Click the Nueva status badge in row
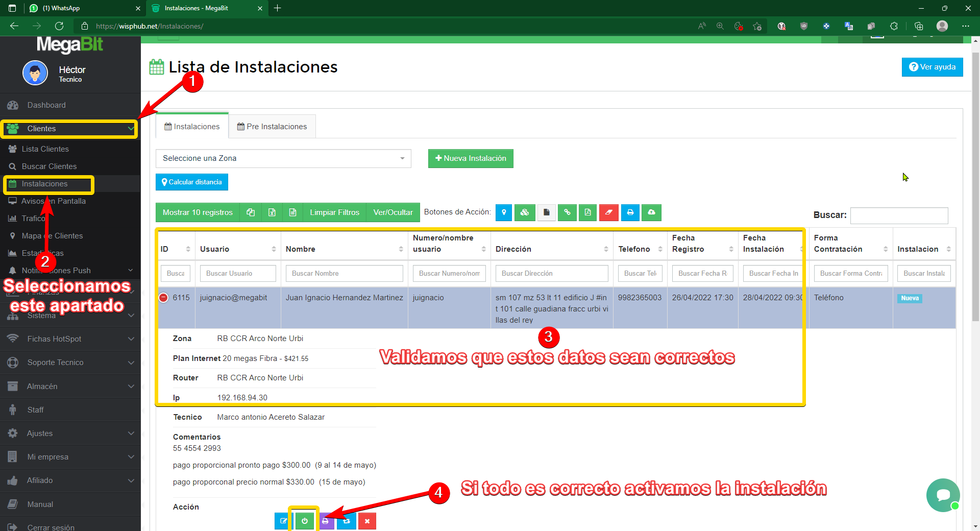980x531 pixels. [910, 298]
